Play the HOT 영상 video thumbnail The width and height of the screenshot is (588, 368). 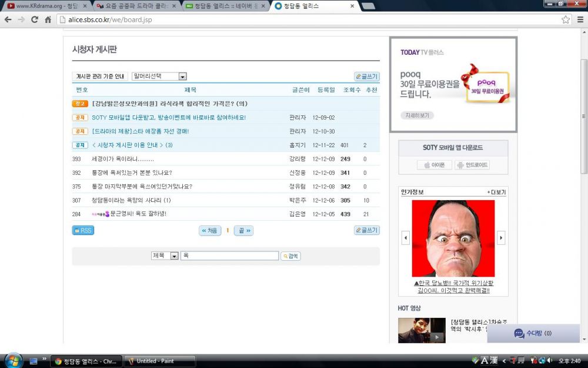422,330
